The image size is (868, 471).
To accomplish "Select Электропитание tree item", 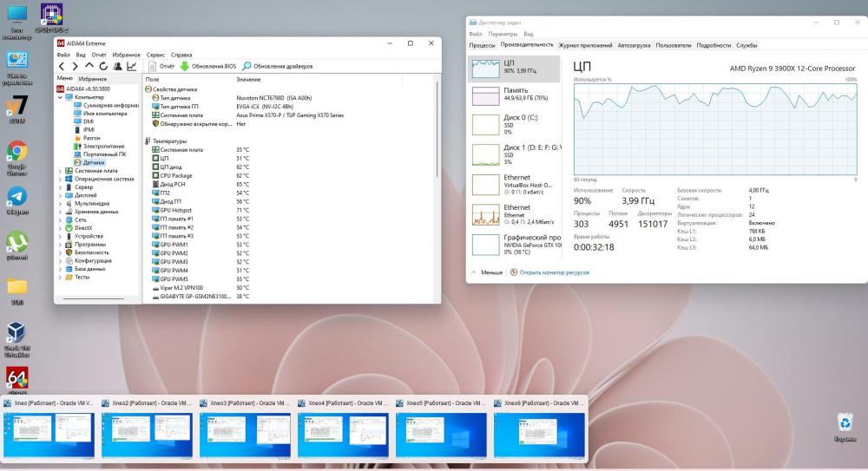I will tap(103, 146).
